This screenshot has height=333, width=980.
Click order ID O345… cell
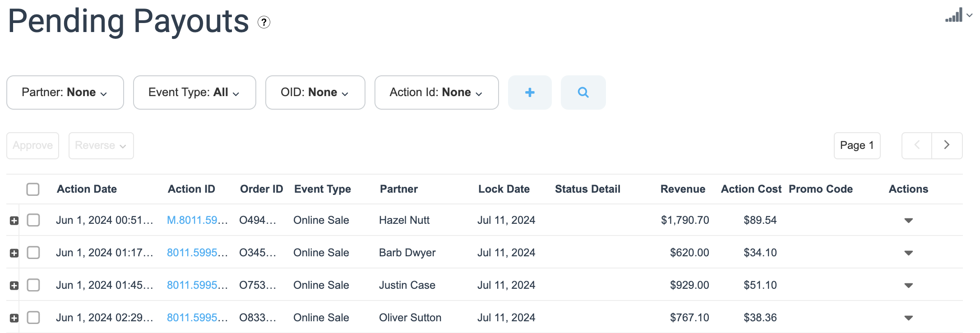click(257, 253)
